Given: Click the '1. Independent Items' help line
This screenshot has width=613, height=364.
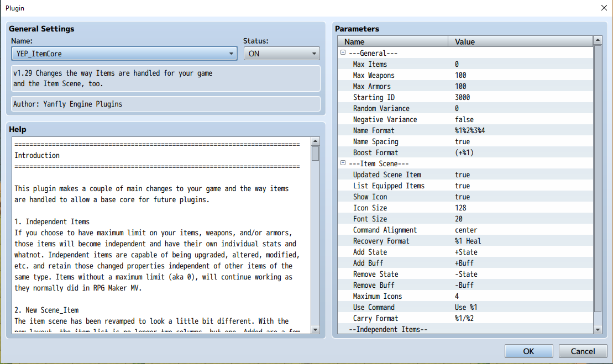Looking at the screenshot, I should (52, 222).
